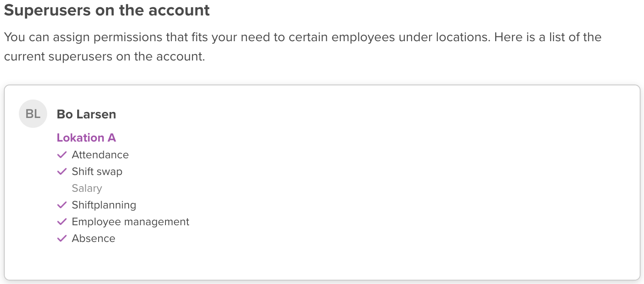Click the checkmark icon beside Employee management

[x=62, y=221]
